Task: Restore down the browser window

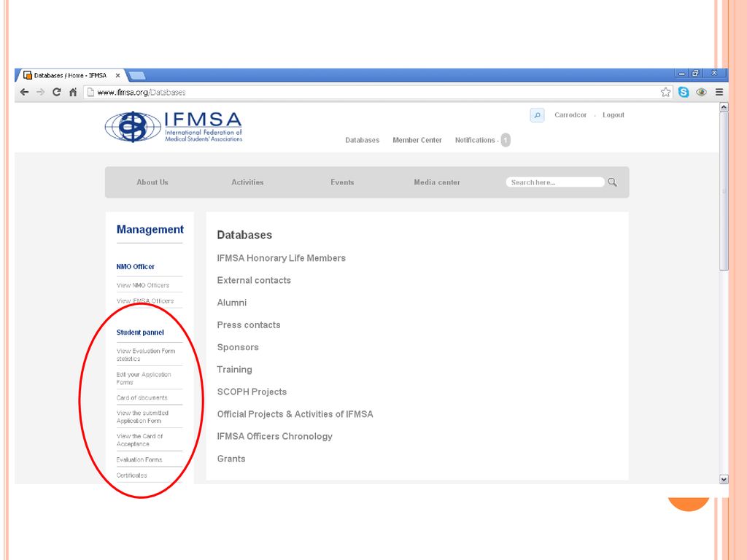Action: (x=695, y=74)
